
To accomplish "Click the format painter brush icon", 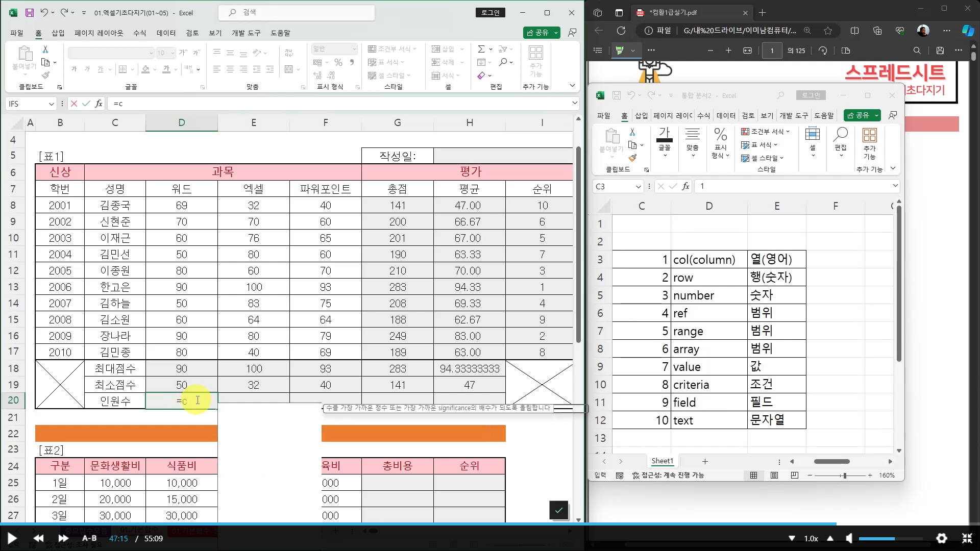I will [x=46, y=75].
